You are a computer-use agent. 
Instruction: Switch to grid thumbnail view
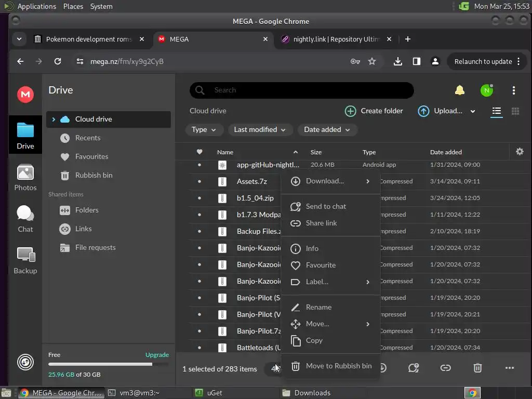pyautogui.click(x=515, y=111)
